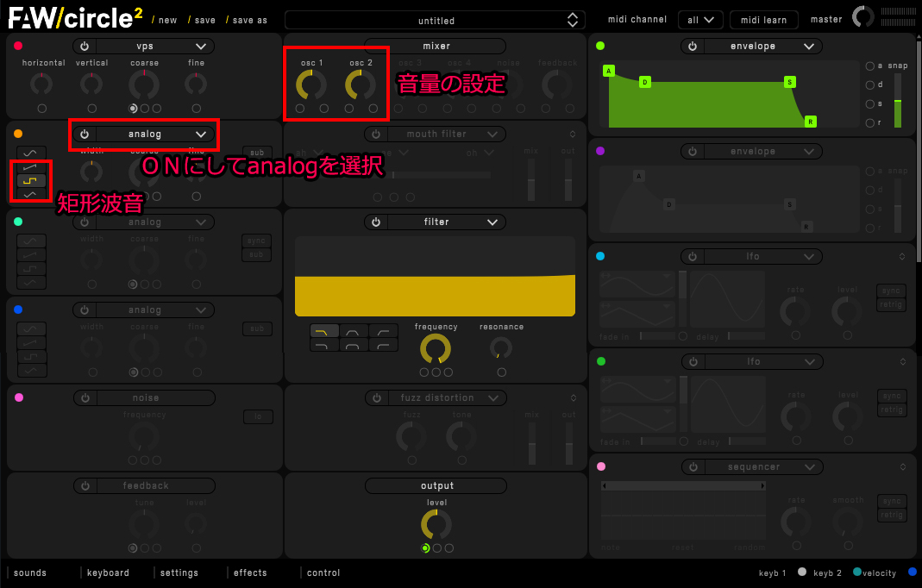Click the osc 2 mixer volume knob

click(361, 84)
